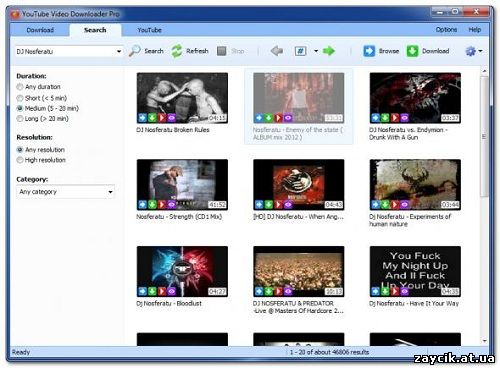Switch to the Search tab
This screenshot has height=368, width=500.
[95, 30]
